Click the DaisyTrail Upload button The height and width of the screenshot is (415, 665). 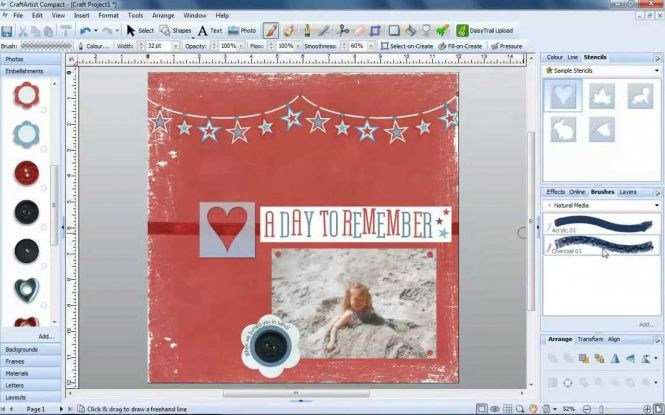[485, 31]
